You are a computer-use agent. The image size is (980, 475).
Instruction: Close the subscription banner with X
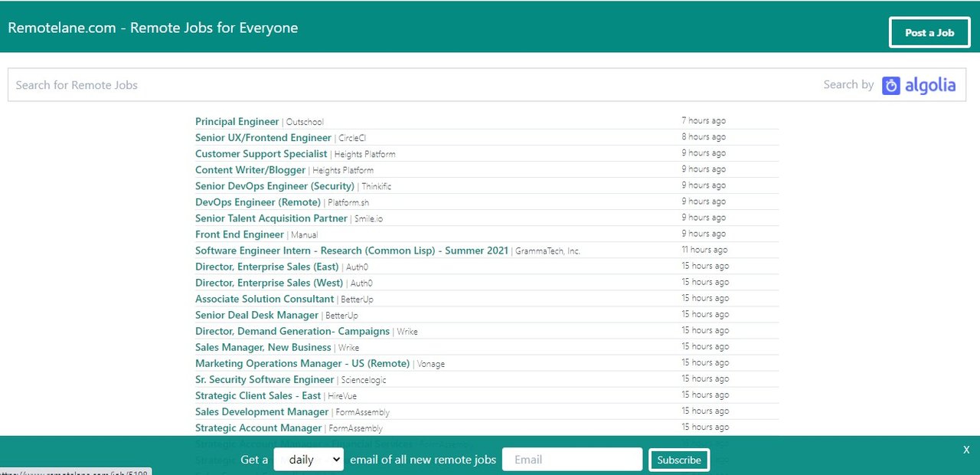[x=966, y=450]
